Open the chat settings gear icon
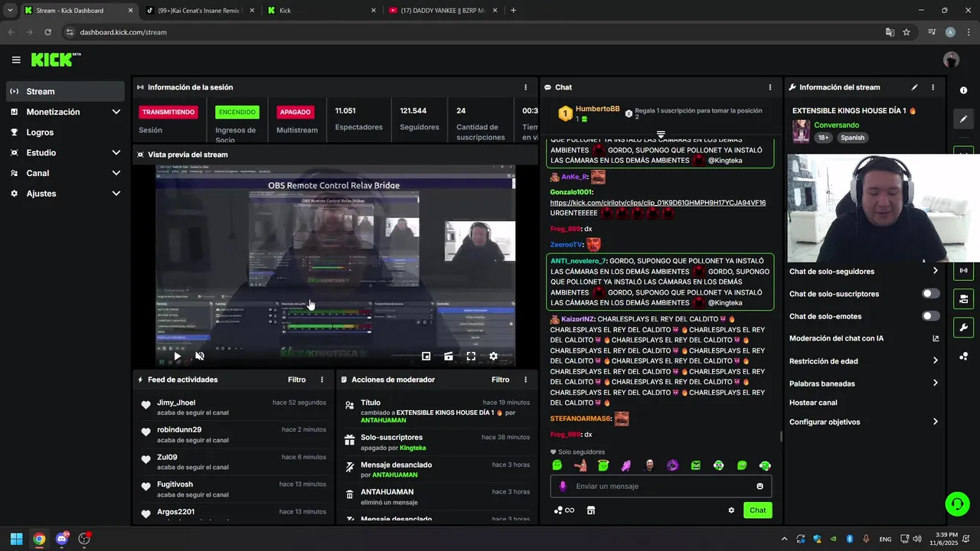 click(731, 510)
